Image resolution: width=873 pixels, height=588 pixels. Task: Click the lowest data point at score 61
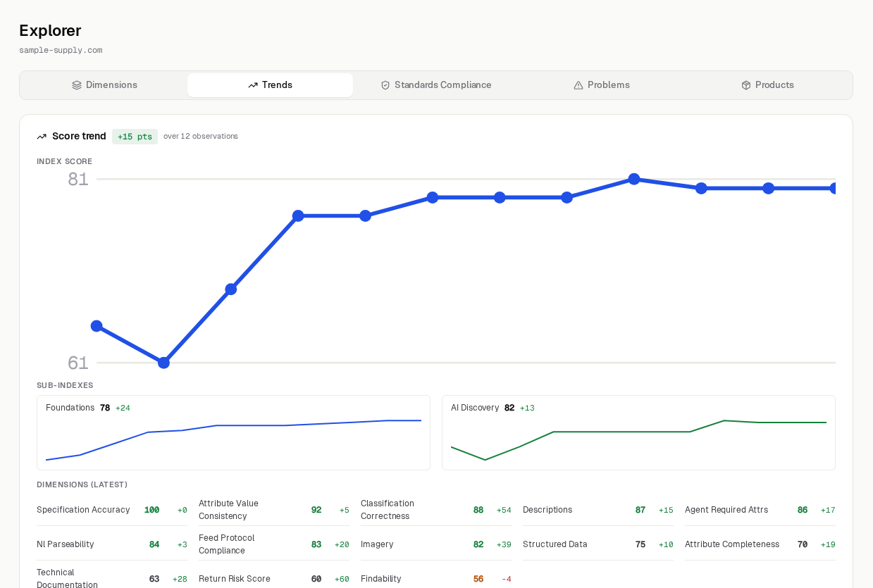[163, 363]
